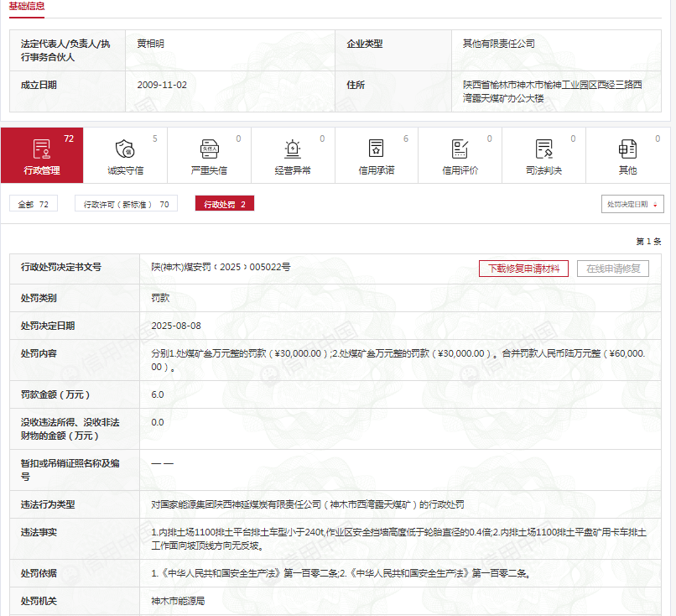Click the 其他有限责任公司 enterprise type value
The width and height of the screenshot is (676, 616).
[x=499, y=44]
